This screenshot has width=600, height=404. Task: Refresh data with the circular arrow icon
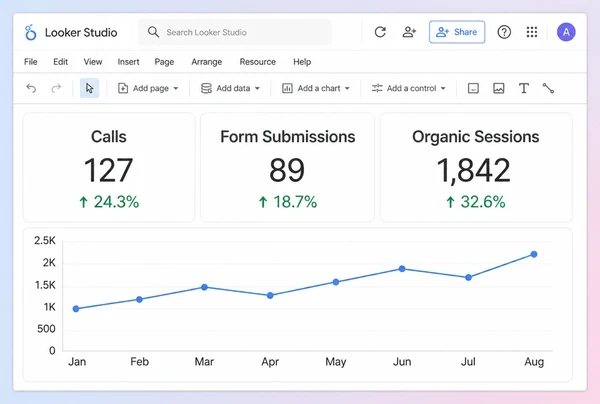pos(380,32)
